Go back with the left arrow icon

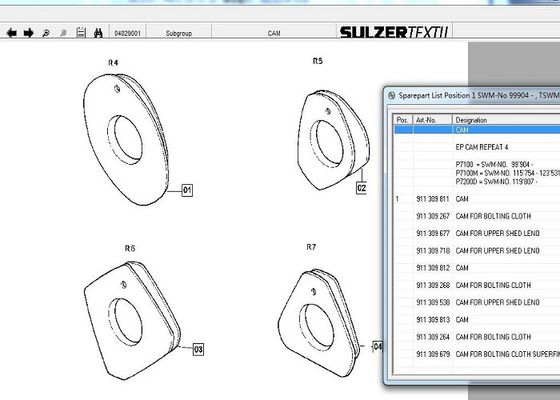click(x=12, y=33)
